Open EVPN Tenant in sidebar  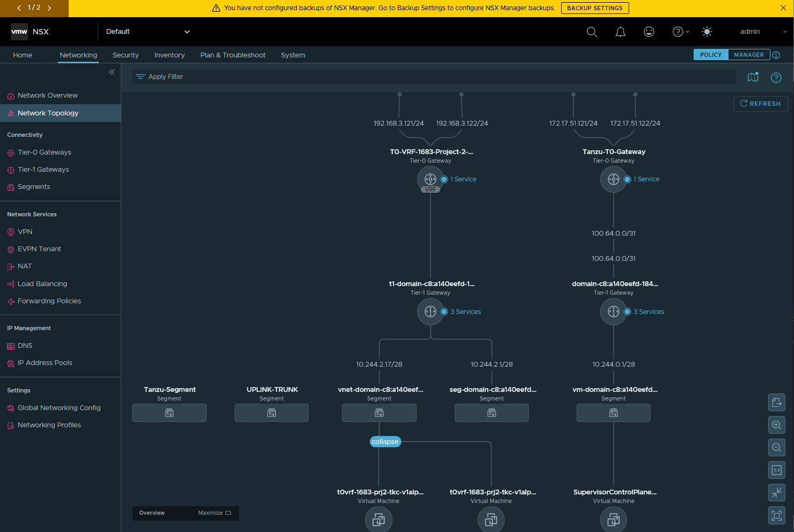click(x=39, y=249)
